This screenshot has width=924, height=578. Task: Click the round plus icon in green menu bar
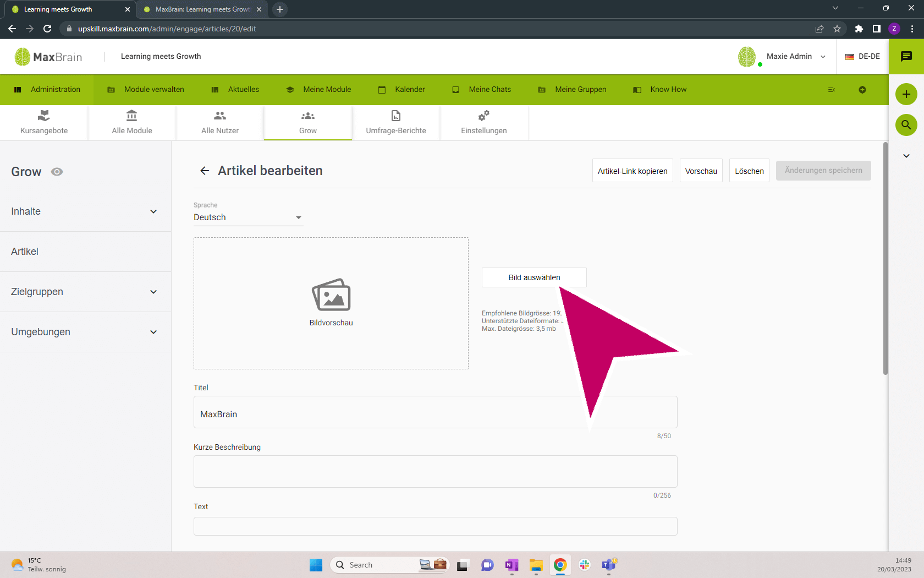(862, 90)
